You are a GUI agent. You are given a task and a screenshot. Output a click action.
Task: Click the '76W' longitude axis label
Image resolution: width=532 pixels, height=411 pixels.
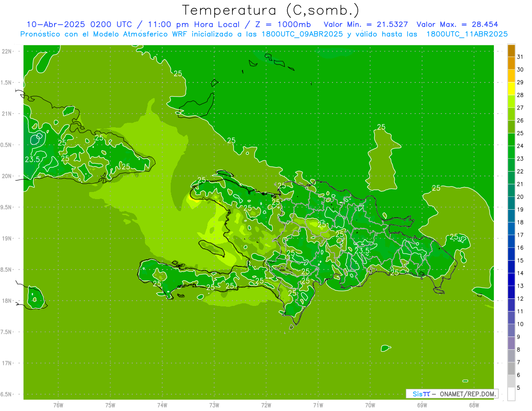(x=58, y=405)
